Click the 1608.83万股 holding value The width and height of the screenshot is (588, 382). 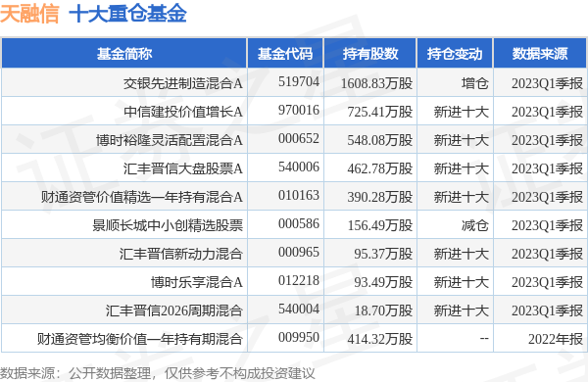[376, 83]
